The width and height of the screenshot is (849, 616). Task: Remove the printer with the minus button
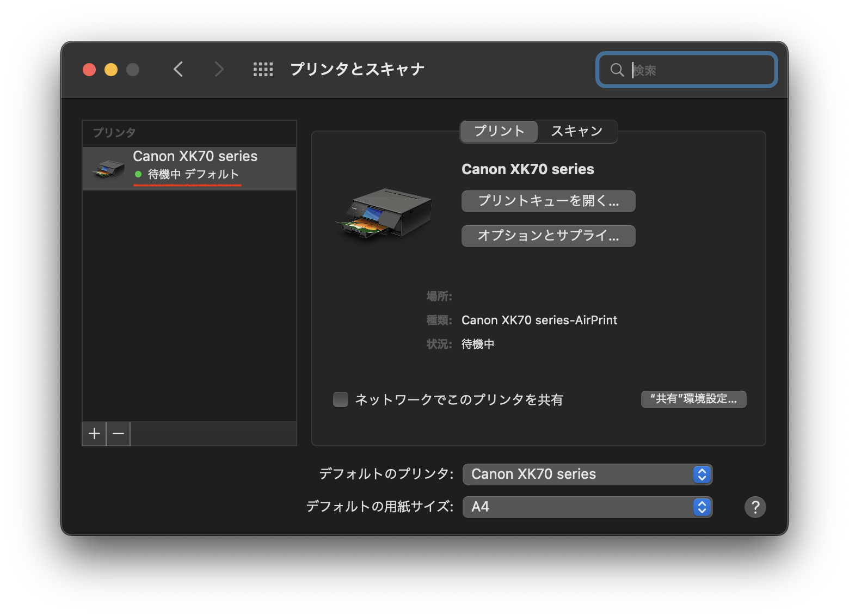(x=118, y=434)
